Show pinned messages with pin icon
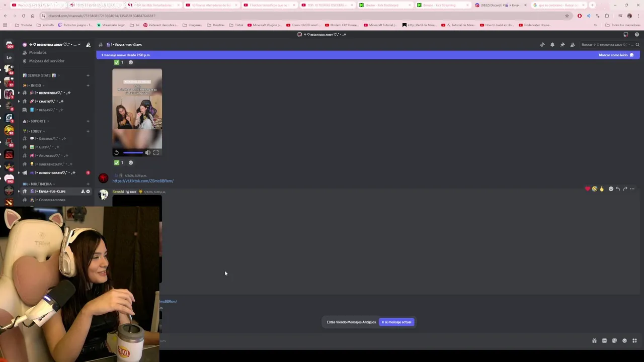 tap(562, 45)
